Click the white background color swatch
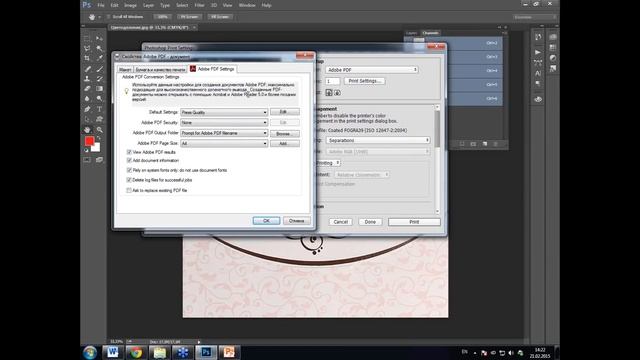Screen dimensions: 640x360 (96, 147)
